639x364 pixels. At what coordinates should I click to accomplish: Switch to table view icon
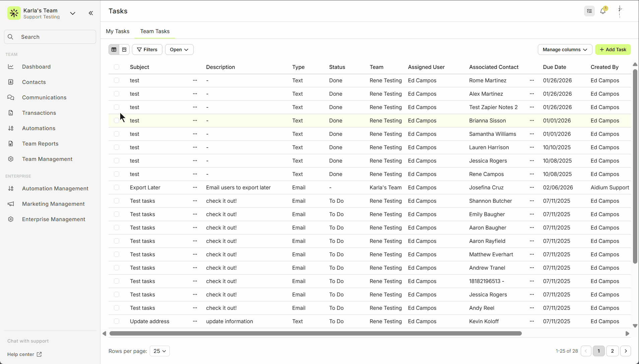tap(114, 50)
